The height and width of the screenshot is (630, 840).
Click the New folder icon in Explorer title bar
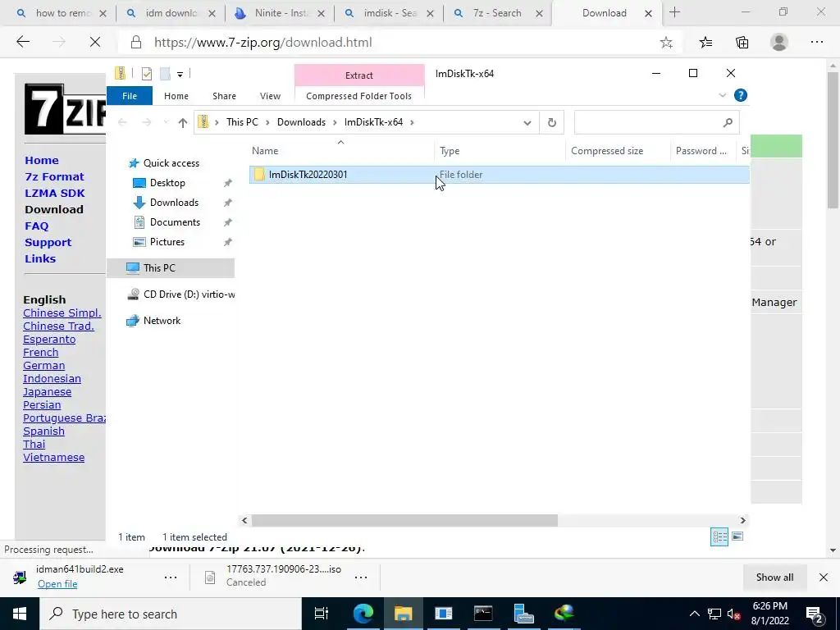(165, 74)
